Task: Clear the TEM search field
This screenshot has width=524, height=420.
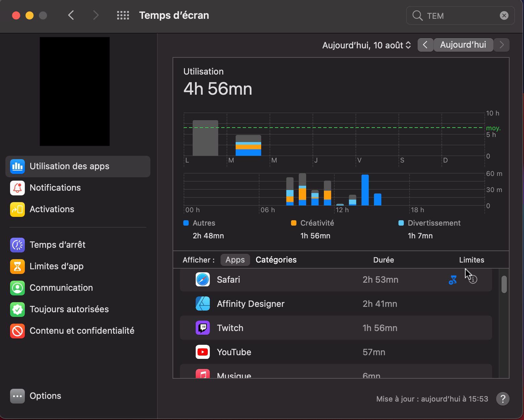Action: [x=504, y=15]
